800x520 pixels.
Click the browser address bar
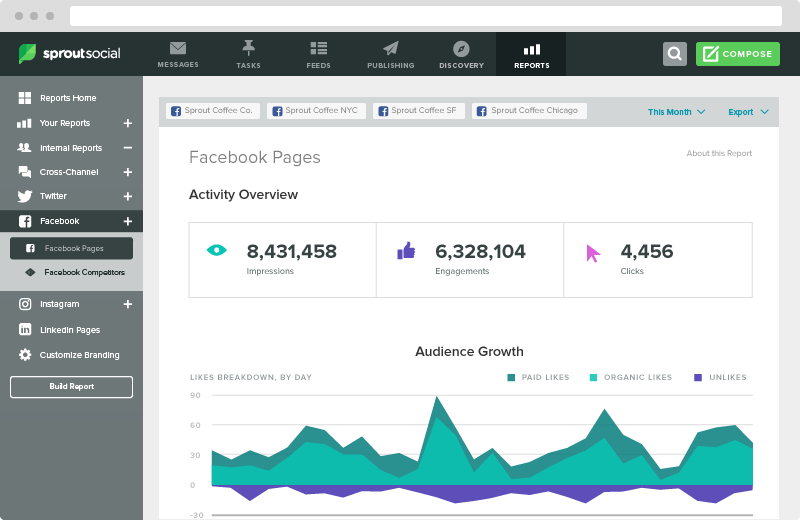coord(426,16)
